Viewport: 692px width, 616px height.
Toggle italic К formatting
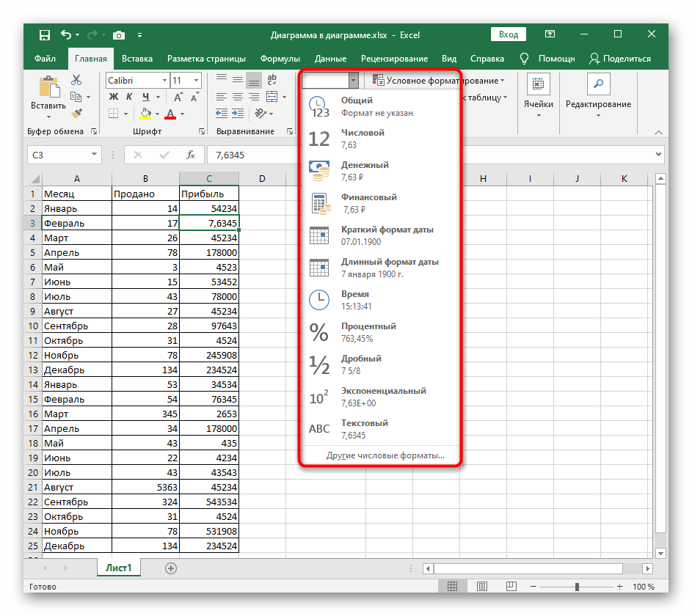coord(130,97)
